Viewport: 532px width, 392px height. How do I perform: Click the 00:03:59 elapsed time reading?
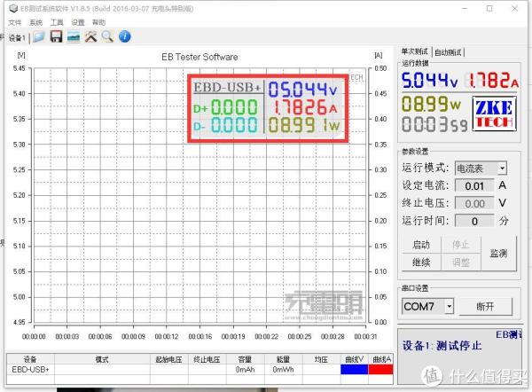pyautogui.click(x=434, y=124)
